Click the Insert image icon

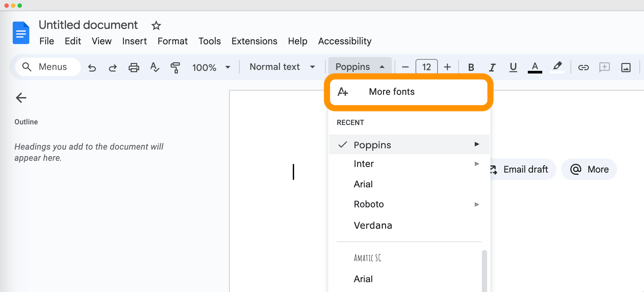[626, 68]
